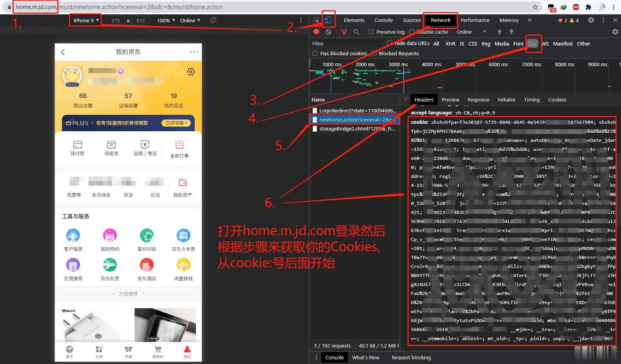Open the iPhone X device dropdown
Viewport: 621px width, 364px height.
[x=86, y=20]
